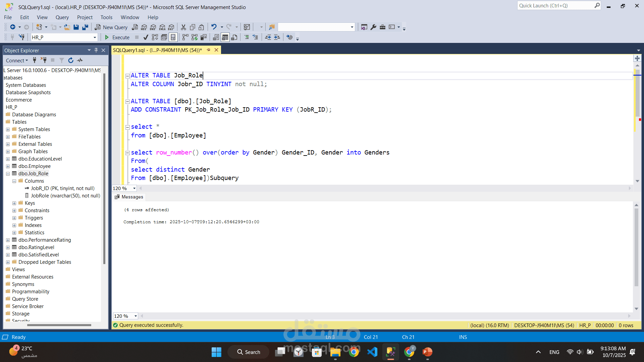
Task: Click the XMLA Query icon
Action: pyautogui.click(x=162, y=27)
